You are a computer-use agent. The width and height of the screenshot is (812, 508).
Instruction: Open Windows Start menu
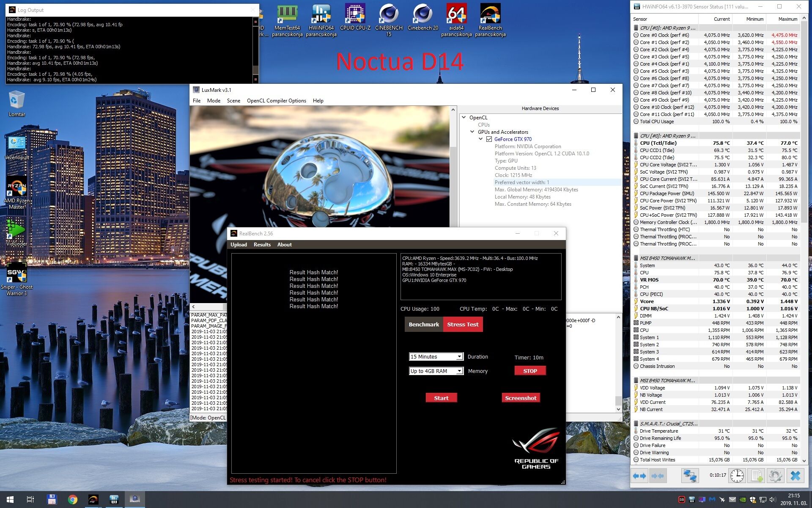coord(10,500)
